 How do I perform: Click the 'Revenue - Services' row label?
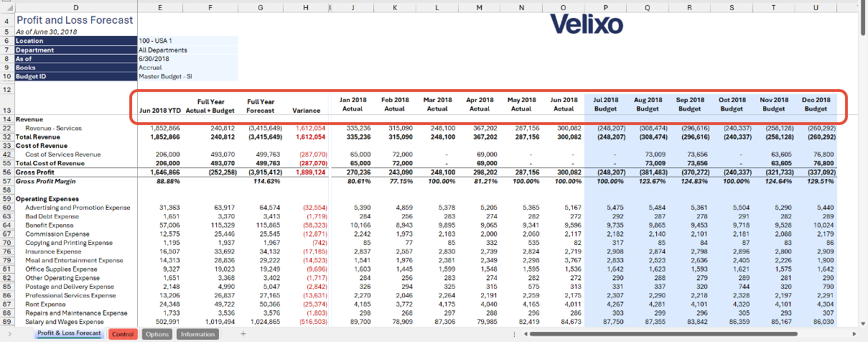(x=52, y=128)
